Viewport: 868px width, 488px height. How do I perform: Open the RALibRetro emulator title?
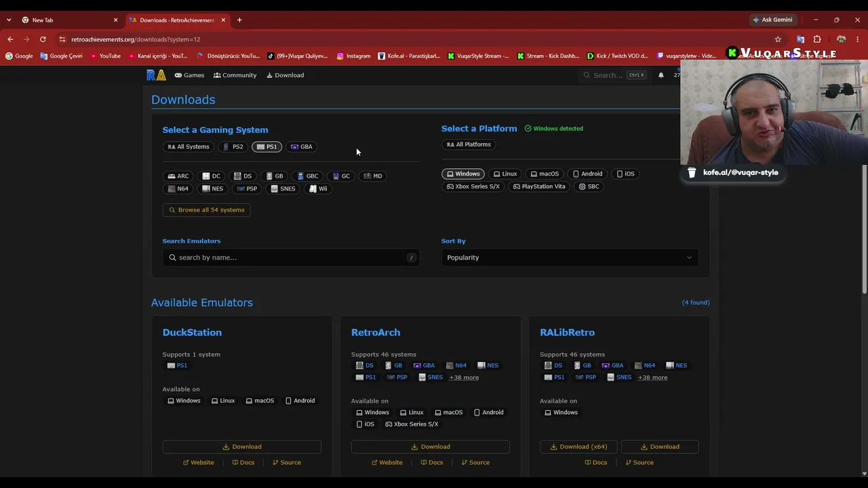pos(567,333)
